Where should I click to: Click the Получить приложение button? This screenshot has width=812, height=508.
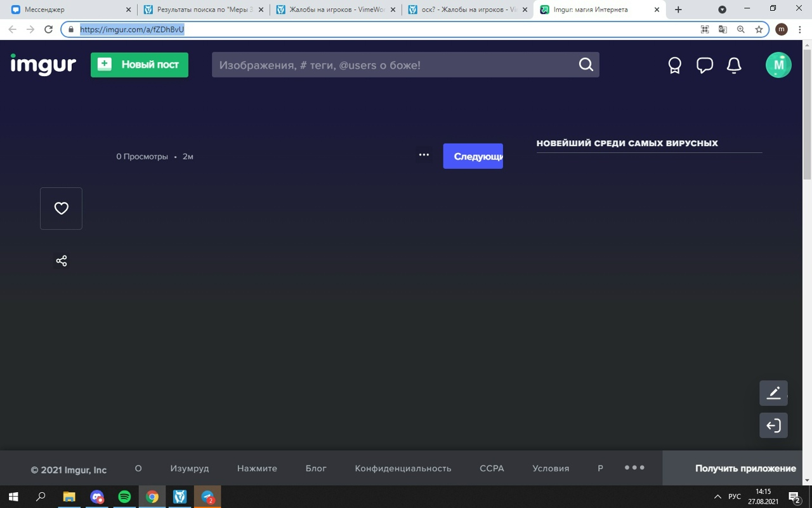click(x=745, y=469)
